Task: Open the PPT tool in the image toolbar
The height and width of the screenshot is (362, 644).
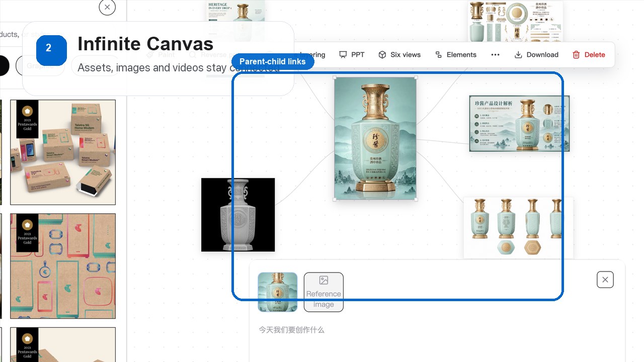Action: (x=352, y=55)
